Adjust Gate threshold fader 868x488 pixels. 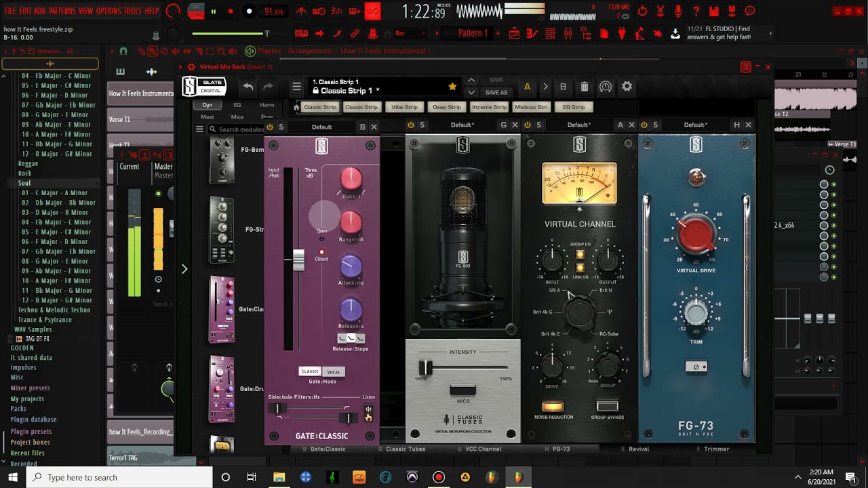click(x=298, y=260)
